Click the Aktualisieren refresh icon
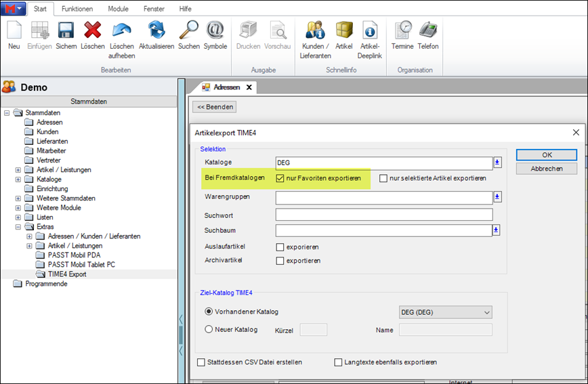 (156, 31)
